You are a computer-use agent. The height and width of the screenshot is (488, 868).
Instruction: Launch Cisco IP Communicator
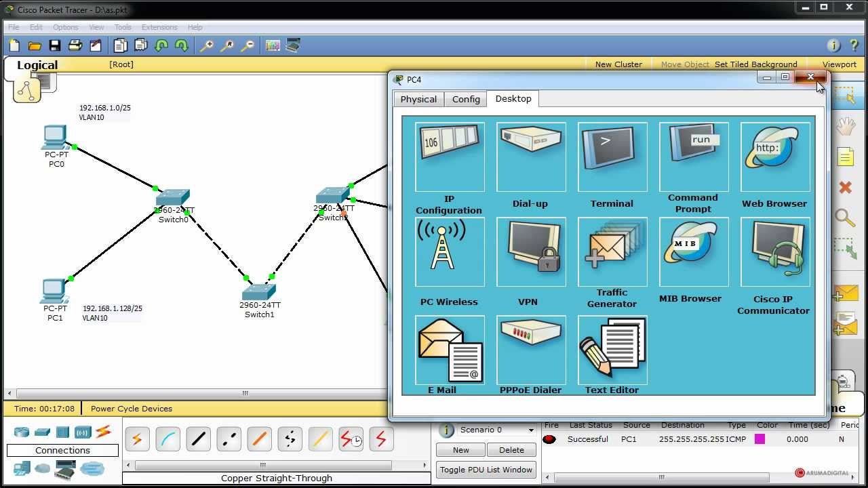click(x=775, y=252)
